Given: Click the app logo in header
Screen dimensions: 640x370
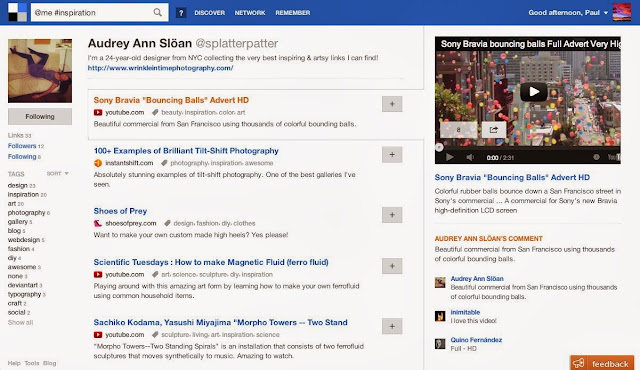Looking at the screenshot, I should click(x=18, y=12).
